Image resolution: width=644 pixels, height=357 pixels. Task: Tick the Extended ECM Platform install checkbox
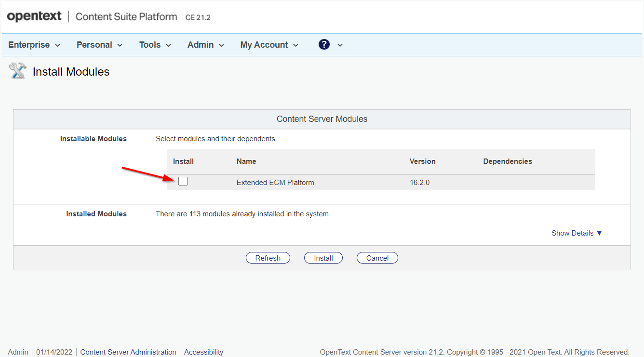tap(183, 181)
